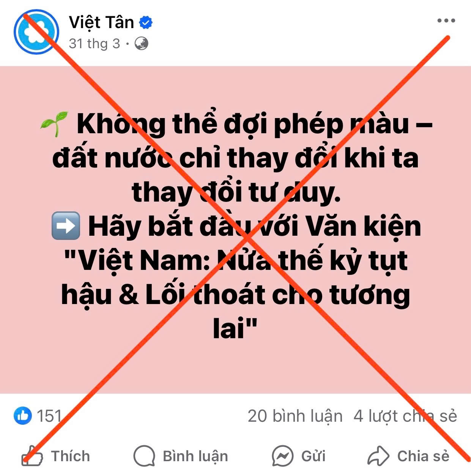
Task: Click the Messenger send icon
Action: pyautogui.click(x=283, y=456)
